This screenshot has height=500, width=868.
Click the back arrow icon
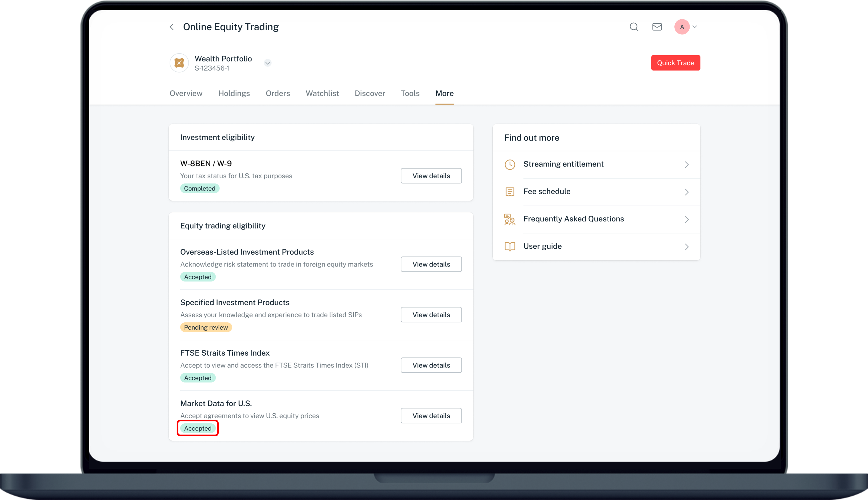tap(172, 27)
